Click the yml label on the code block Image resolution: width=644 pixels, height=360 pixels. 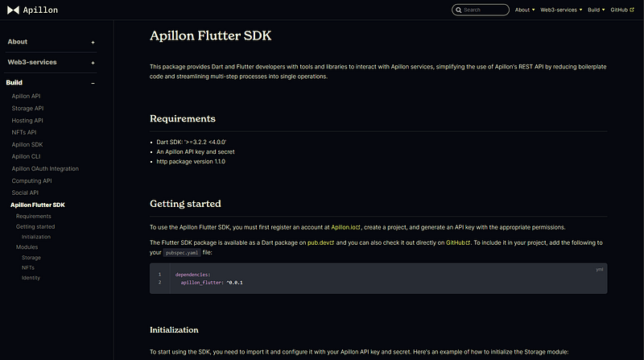(x=600, y=270)
